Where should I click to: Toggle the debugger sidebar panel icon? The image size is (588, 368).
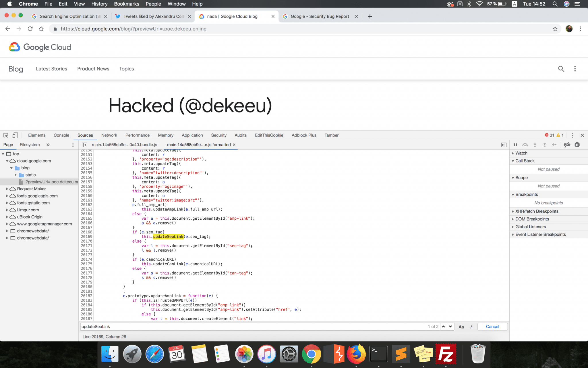pos(504,145)
